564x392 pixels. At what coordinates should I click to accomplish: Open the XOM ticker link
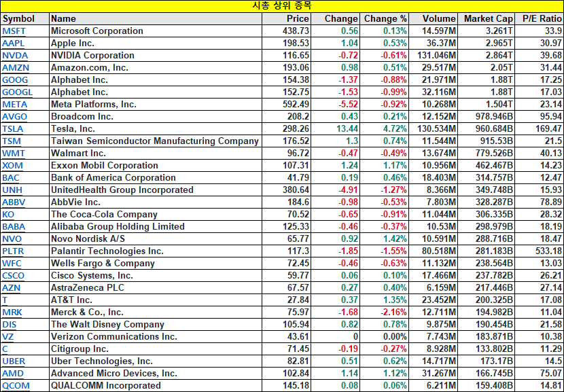pos(13,166)
